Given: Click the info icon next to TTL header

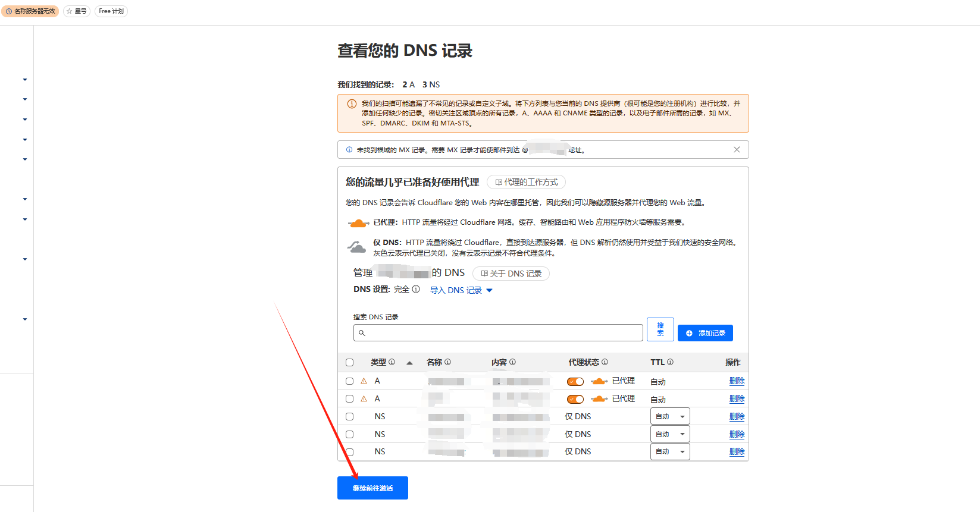Looking at the screenshot, I should [x=670, y=362].
